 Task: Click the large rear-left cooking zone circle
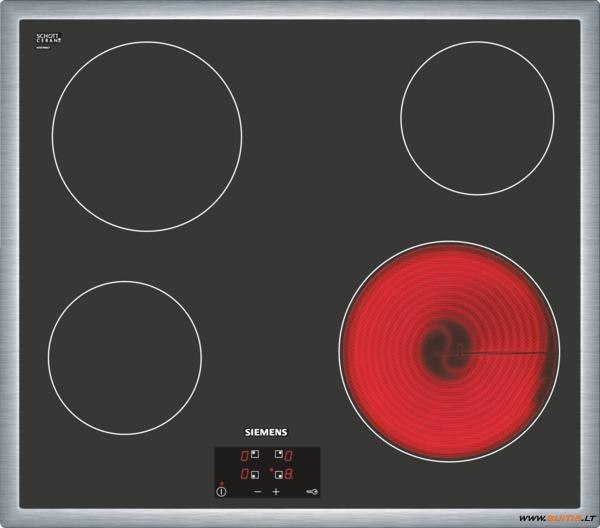pyautogui.click(x=147, y=136)
